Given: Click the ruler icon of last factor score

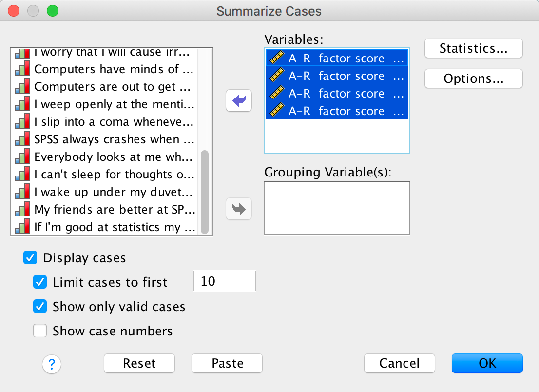Looking at the screenshot, I should (277, 112).
